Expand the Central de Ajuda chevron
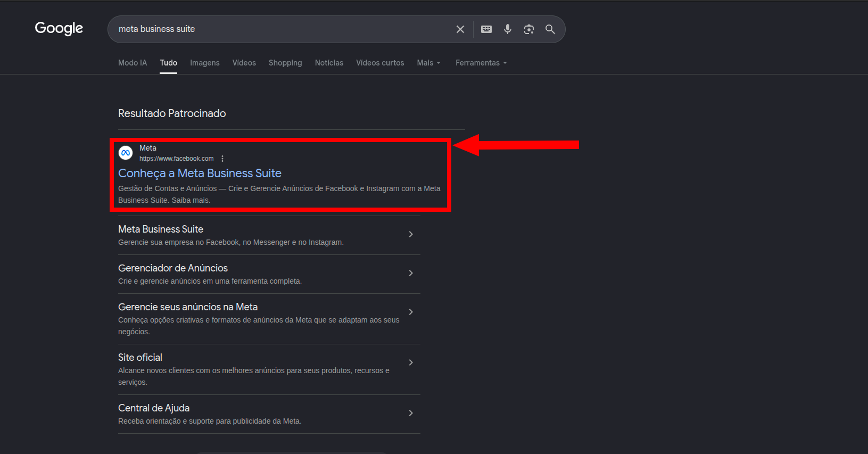Image resolution: width=868 pixels, height=454 pixels. [411, 413]
